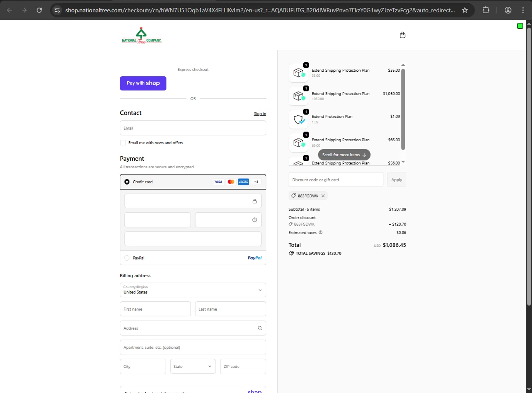Open the browser extensions icon
This screenshot has width=532, height=393.
tap(486, 10)
